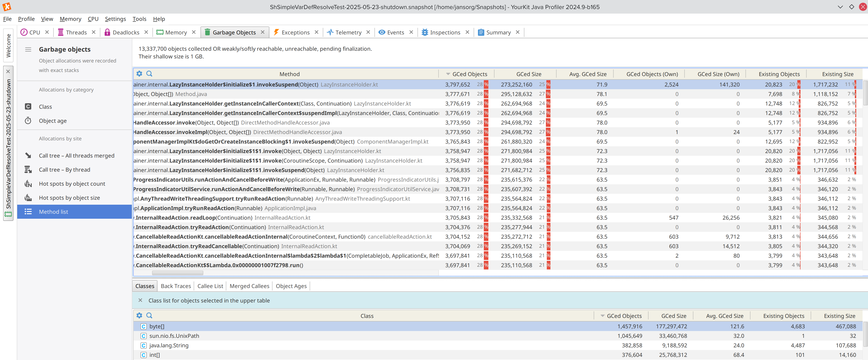Select the Classes bottom tab
The height and width of the screenshot is (360, 868).
145,286
